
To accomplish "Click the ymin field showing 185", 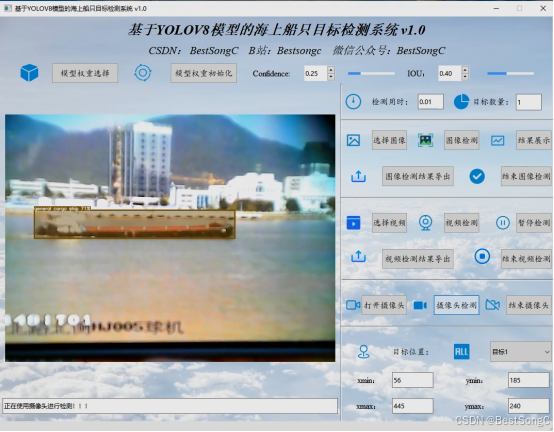I will pyautogui.click(x=529, y=380).
